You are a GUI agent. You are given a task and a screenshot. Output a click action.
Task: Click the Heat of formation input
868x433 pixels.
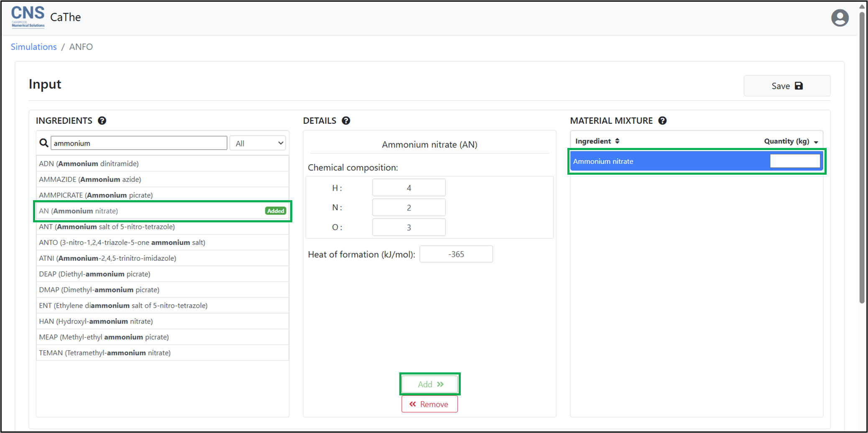(x=456, y=254)
